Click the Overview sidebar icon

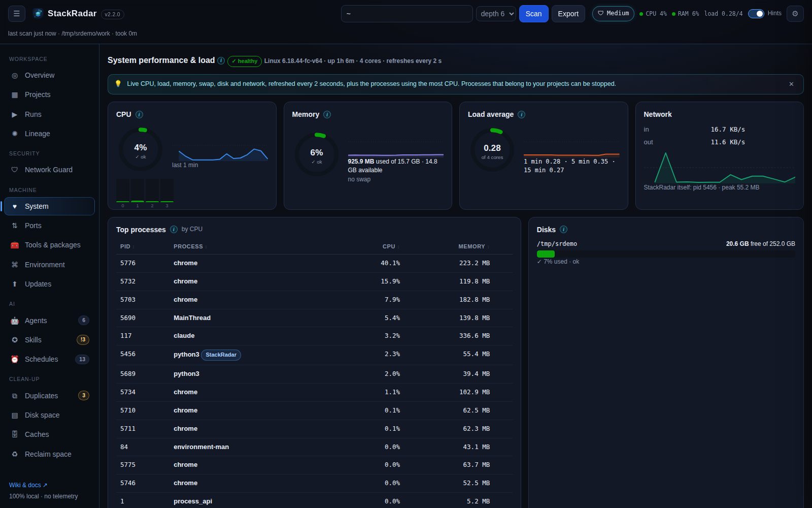tap(15, 75)
